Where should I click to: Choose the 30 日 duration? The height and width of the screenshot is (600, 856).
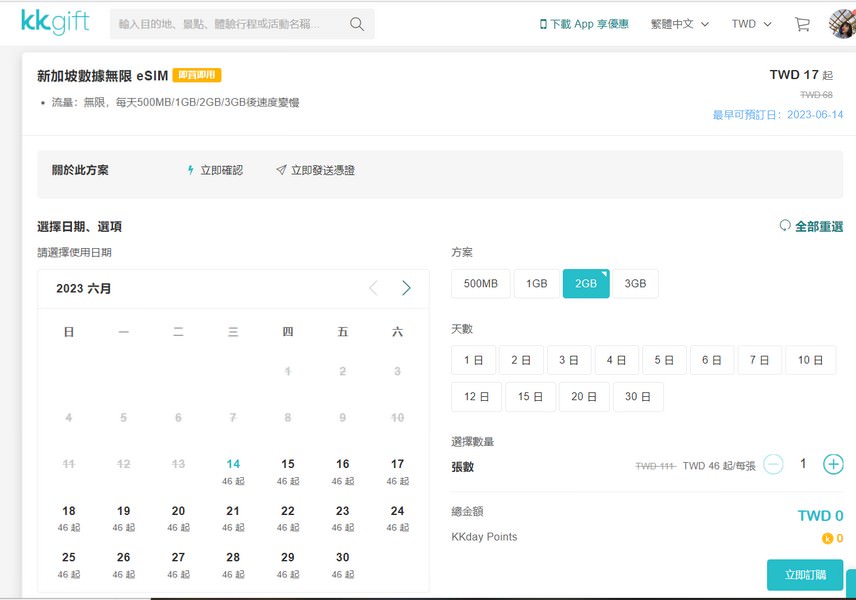[x=638, y=396]
